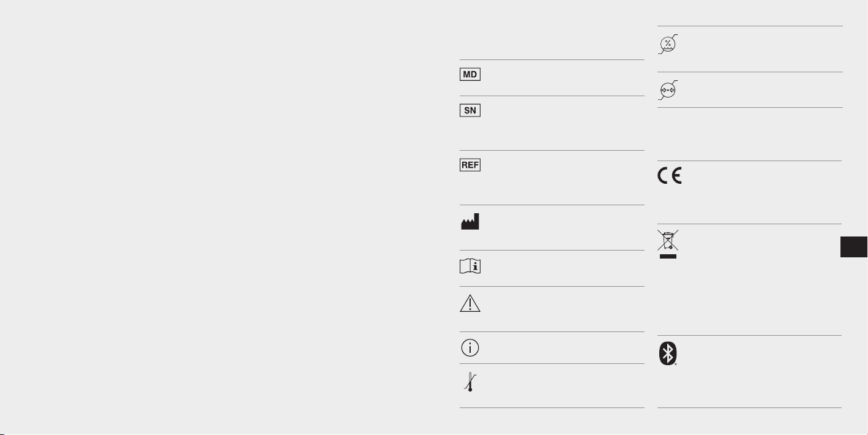Viewport: 868px width, 435px height.
Task: Select the SN serial number symbol
Action: [x=470, y=110]
